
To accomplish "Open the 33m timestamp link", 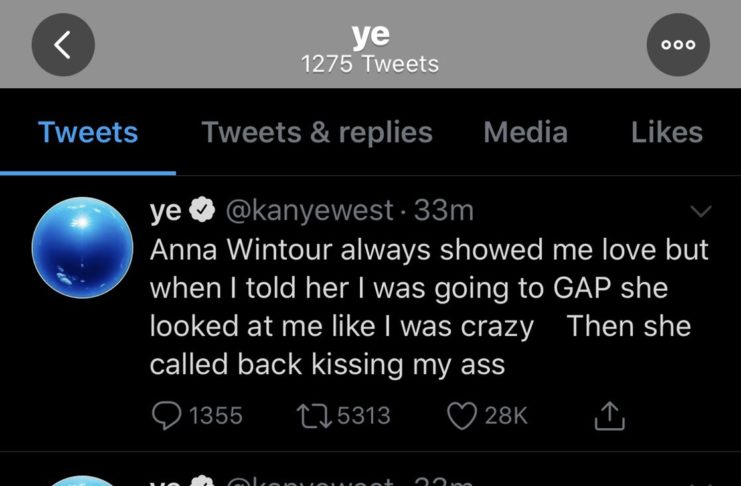I will [x=443, y=211].
